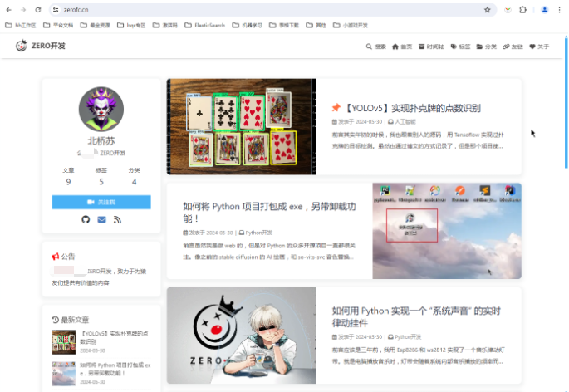569x392 pixels.
Task: Open the 标签 count 5 stat
Action: [x=101, y=176]
